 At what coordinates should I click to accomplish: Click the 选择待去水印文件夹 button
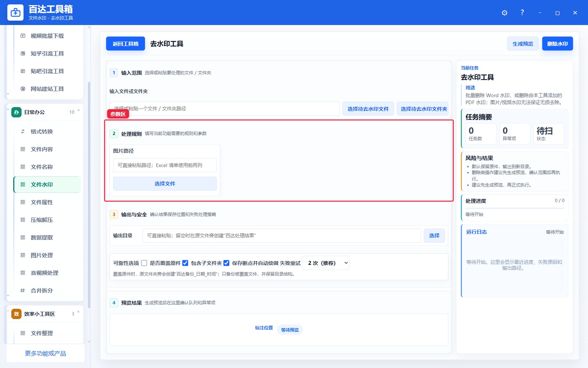click(423, 109)
